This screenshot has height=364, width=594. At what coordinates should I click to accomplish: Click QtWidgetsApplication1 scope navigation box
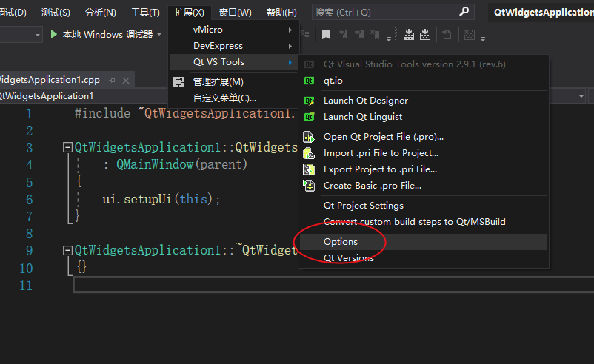(x=84, y=96)
